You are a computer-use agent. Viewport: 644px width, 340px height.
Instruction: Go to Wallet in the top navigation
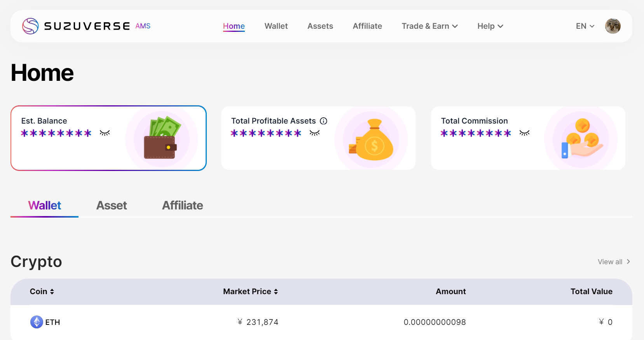tap(276, 26)
